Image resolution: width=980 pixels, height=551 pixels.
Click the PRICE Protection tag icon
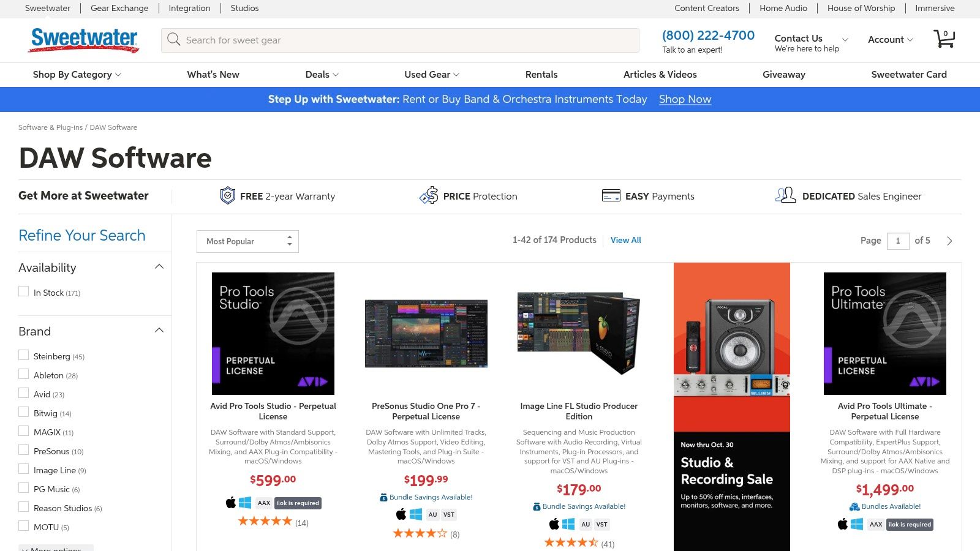click(x=429, y=196)
